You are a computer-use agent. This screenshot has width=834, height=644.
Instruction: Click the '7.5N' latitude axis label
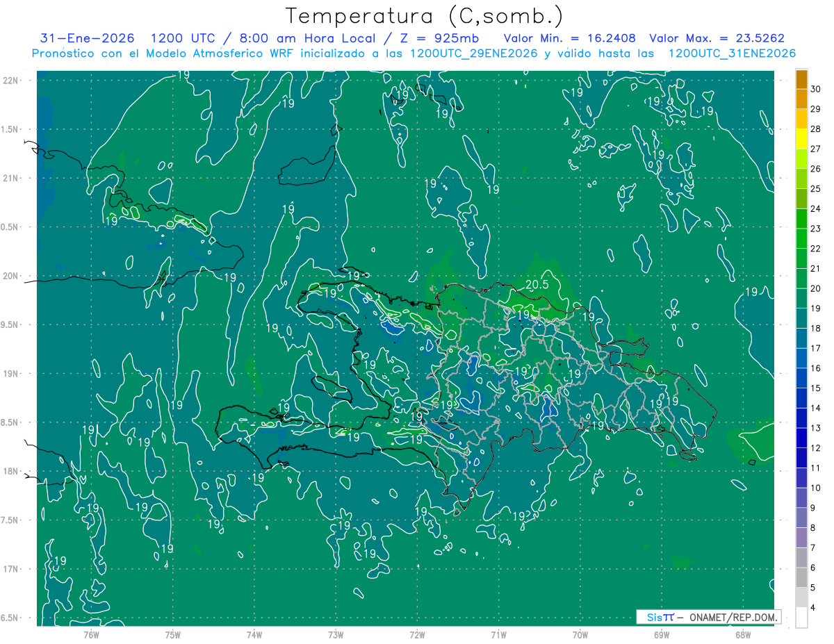point(10,520)
